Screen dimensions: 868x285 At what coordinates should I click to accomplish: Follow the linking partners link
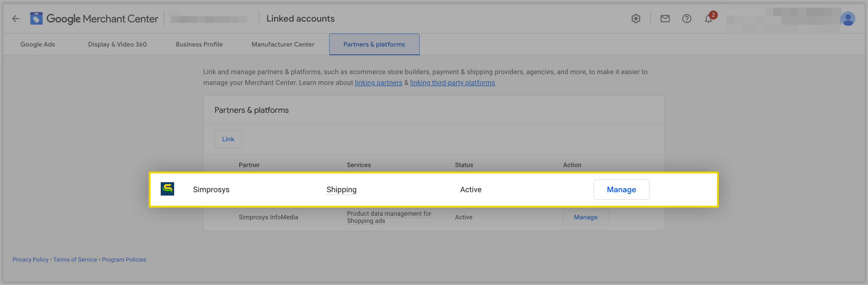pos(378,82)
